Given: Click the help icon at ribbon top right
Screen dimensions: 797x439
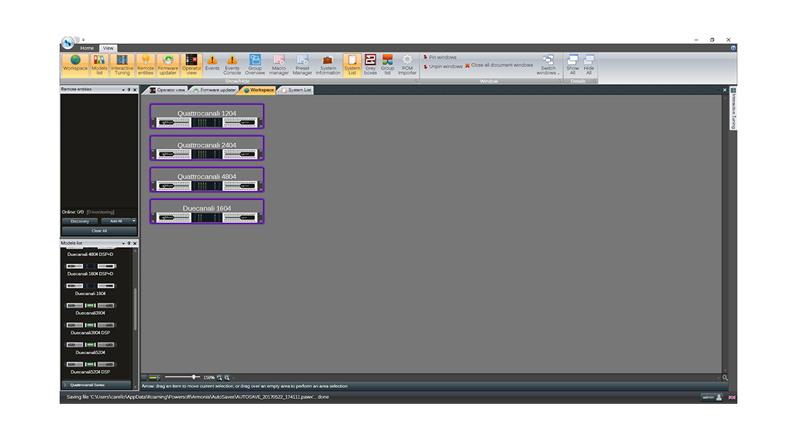Looking at the screenshot, I should 733,48.
